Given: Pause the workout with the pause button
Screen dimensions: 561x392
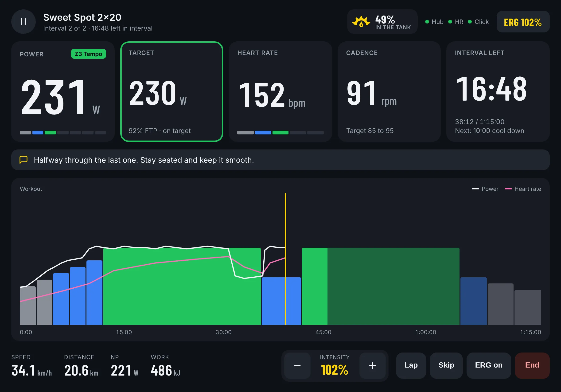Looking at the screenshot, I should (x=23, y=22).
